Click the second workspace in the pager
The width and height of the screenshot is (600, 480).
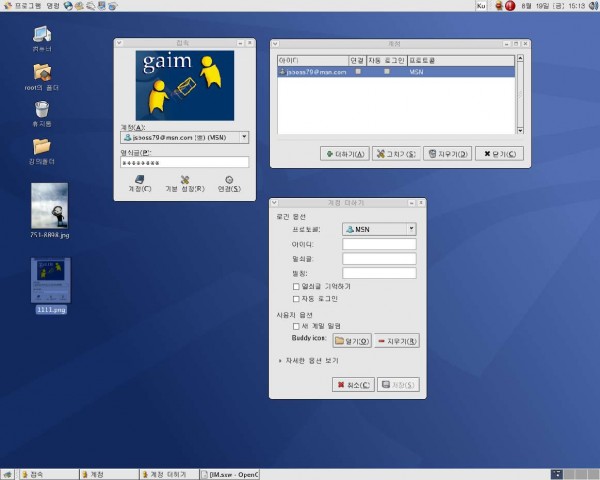tap(569, 475)
